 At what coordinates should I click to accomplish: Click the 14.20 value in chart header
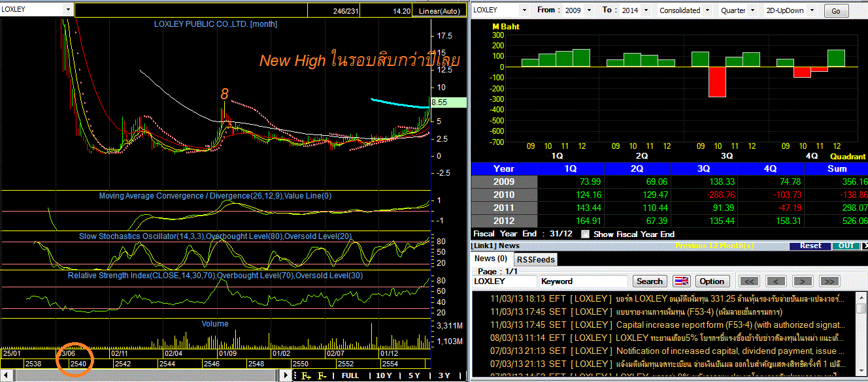pyautogui.click(x=402, y=11)
